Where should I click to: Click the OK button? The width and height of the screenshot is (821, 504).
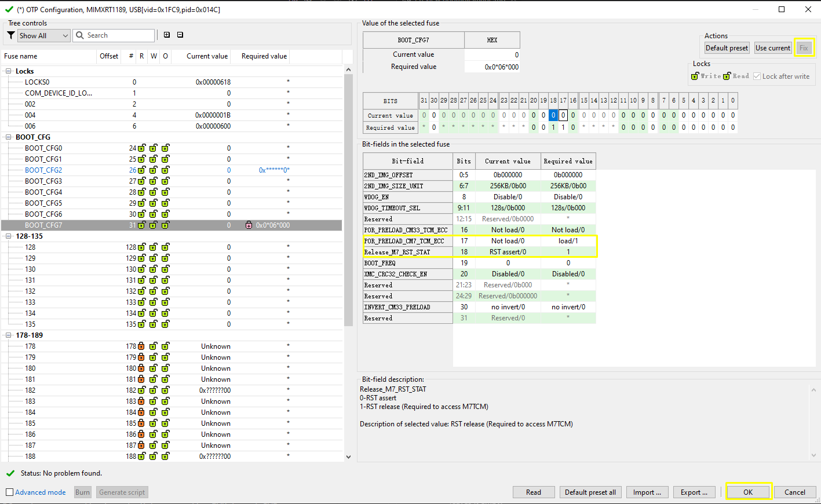747,492
